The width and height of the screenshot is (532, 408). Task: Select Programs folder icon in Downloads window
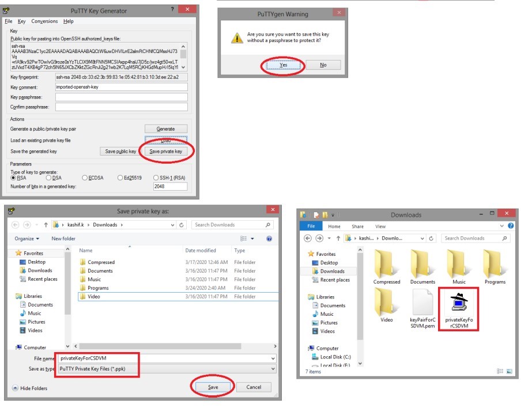point(495,267)
